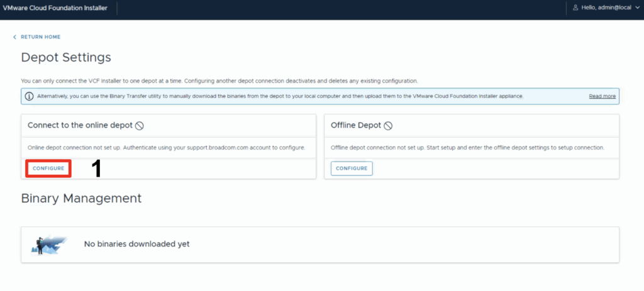Click the online depot disconnected status icon
Screen dimensions: 644x291
(x=140, y=126)
